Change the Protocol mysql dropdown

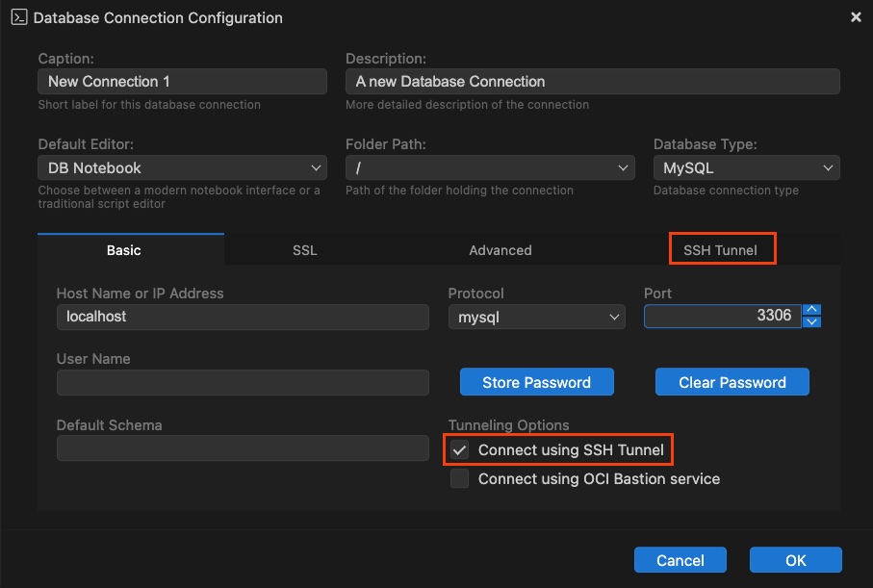point(537,317)
